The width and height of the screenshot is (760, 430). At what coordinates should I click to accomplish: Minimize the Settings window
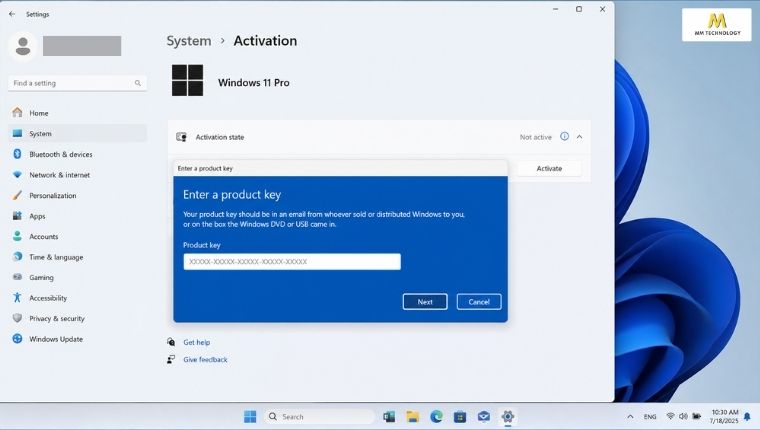pyautogui.click(x=555, y=9)
